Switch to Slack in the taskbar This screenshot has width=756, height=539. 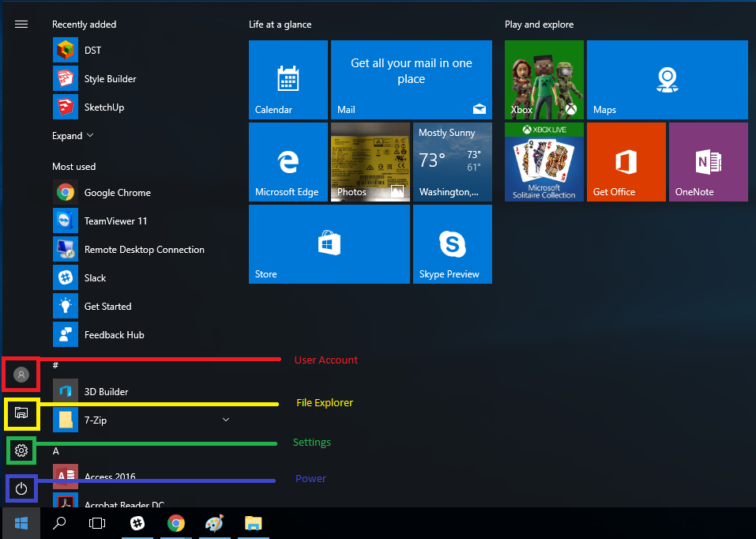click(x=137, y=523)
